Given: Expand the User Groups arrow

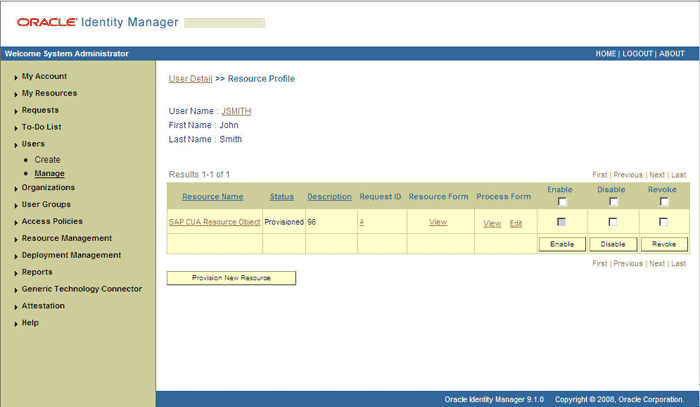Looking at the screenshot, I should tap(16, 206).
